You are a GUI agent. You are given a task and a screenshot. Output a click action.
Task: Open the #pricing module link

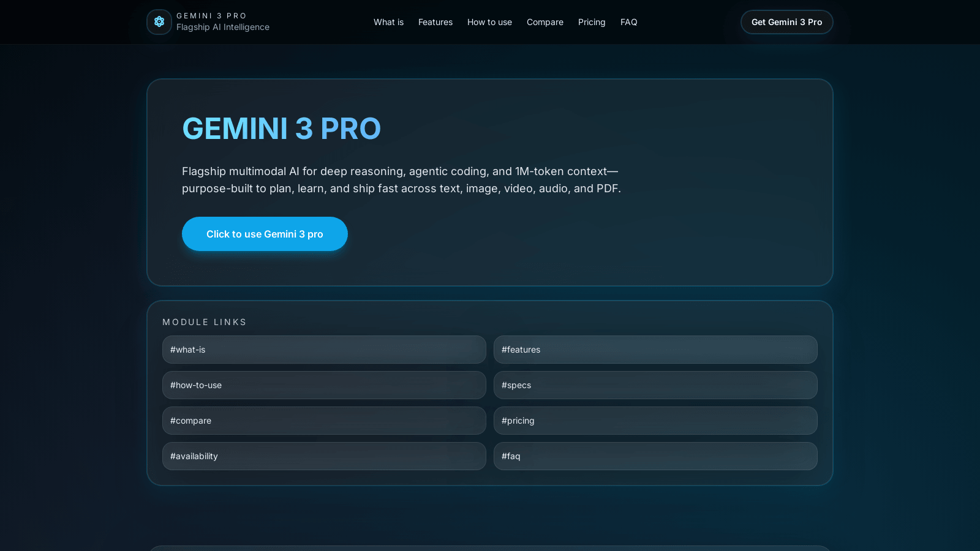(655, 421)
